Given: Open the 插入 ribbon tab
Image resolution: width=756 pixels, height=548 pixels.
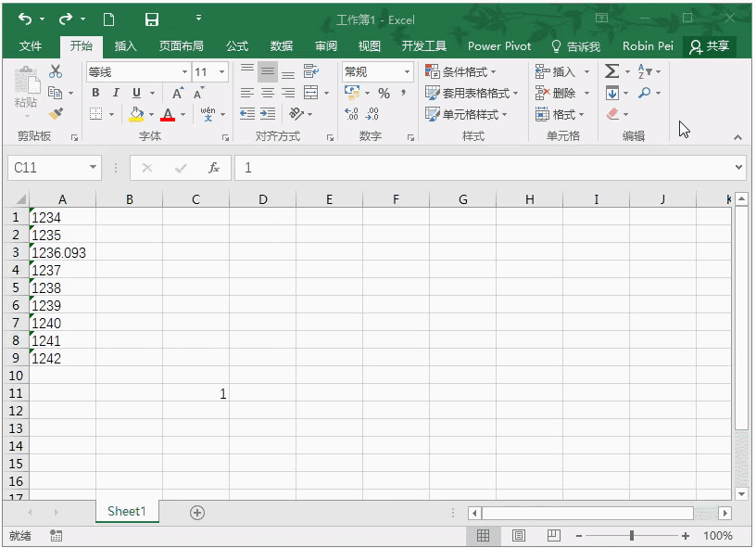Looking at the screenshot, I should point(125,45).
